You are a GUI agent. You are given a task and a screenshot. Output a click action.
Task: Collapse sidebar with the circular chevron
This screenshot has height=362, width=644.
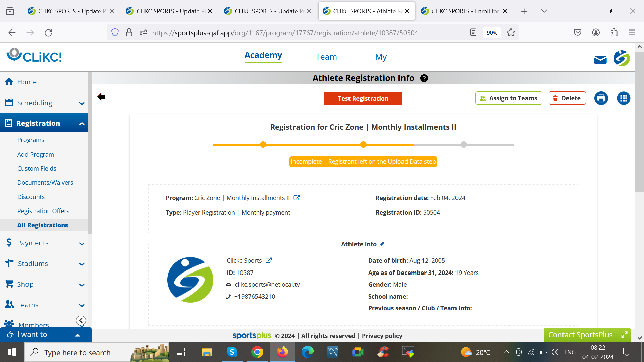pyautogui.click(x=81, y=320)
